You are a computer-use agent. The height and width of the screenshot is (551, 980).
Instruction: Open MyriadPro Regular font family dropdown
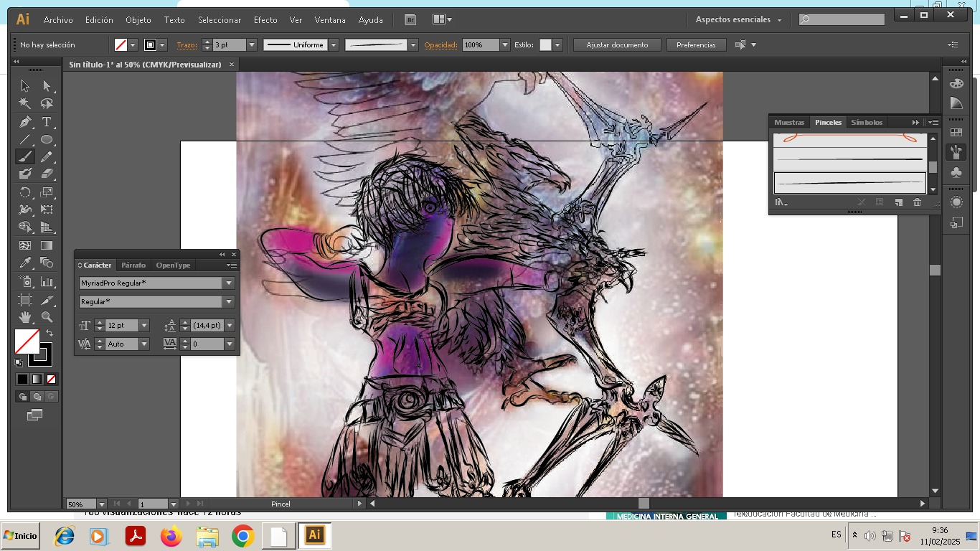tap(229, 283)
